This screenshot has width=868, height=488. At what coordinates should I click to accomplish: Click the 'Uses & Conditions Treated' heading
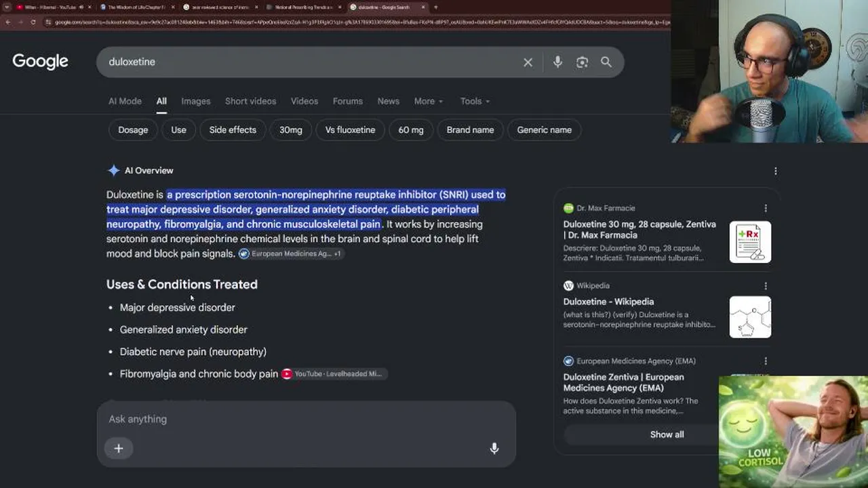point(182,285)
